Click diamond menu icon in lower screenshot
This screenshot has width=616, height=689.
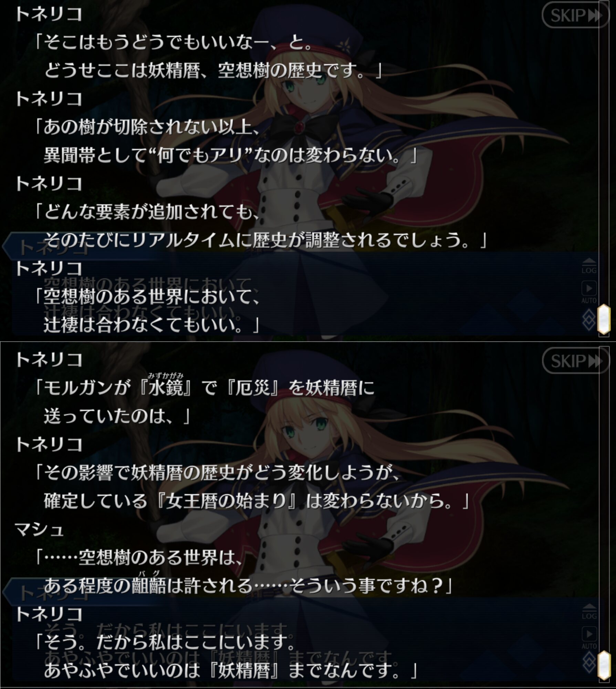[x=589, y=665]
